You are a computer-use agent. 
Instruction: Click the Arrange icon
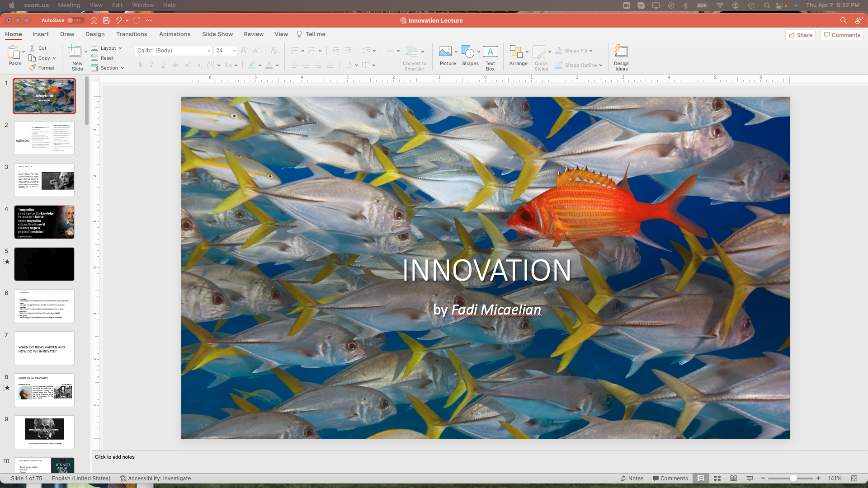point(515,52)
